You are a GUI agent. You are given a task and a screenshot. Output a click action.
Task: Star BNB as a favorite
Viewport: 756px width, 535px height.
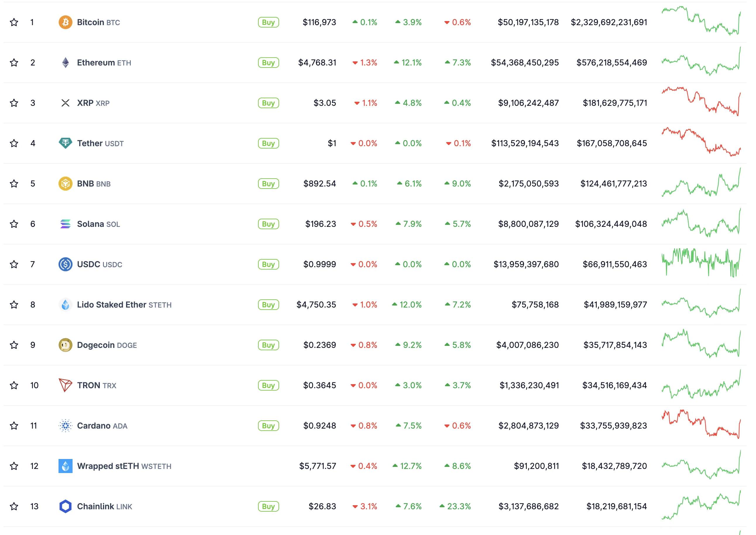14,184
